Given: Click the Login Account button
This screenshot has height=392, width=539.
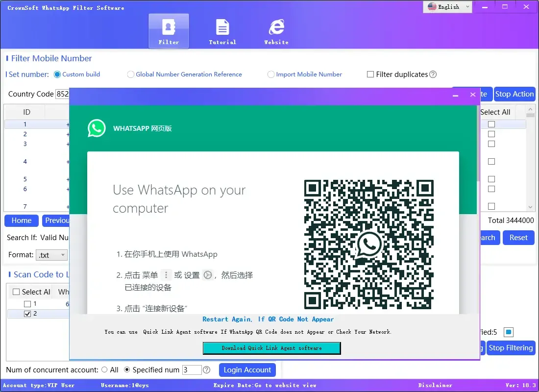Looking at the screenshot, I should 247,370.
